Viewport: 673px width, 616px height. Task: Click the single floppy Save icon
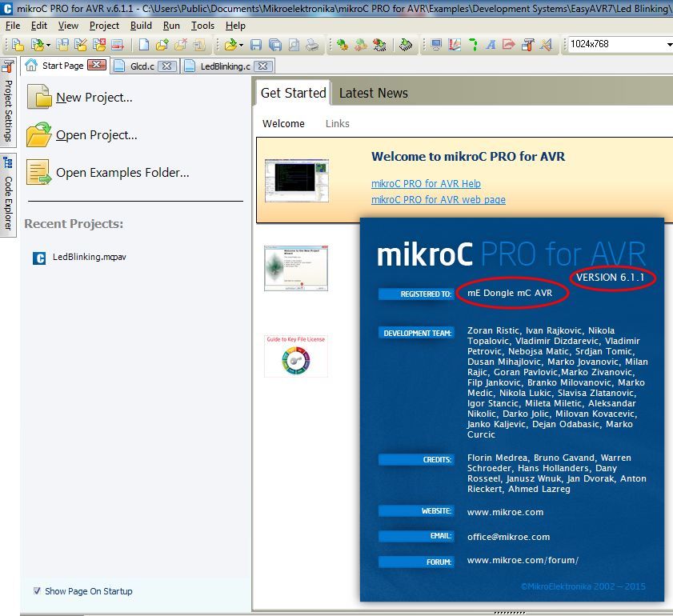(256, 45)
